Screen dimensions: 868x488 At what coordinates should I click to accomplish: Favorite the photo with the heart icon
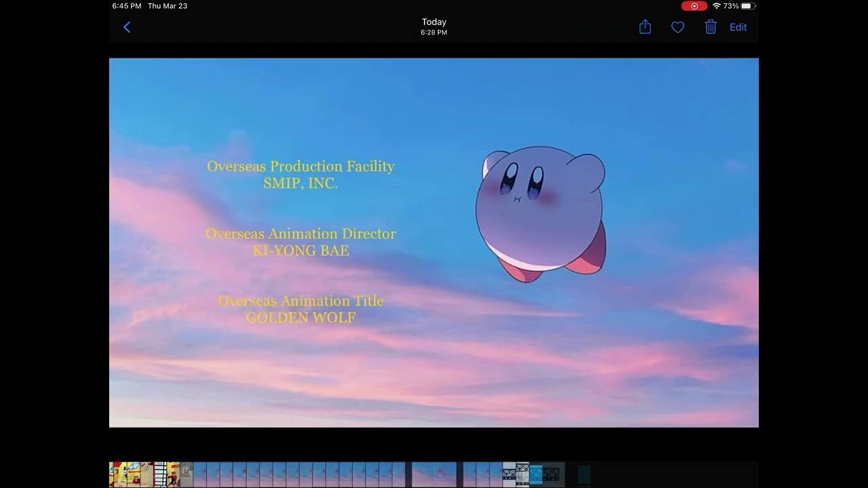coord(677,27)
